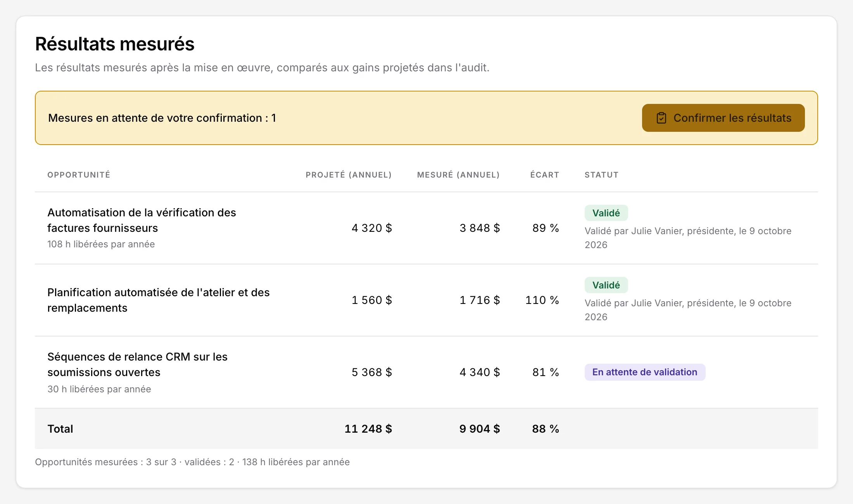Screen dimensions: 853x504
Task: Select "Automatisation de la vérification des factures fournisseurs"
Action: pyautogui.click(x=142, y=220)
